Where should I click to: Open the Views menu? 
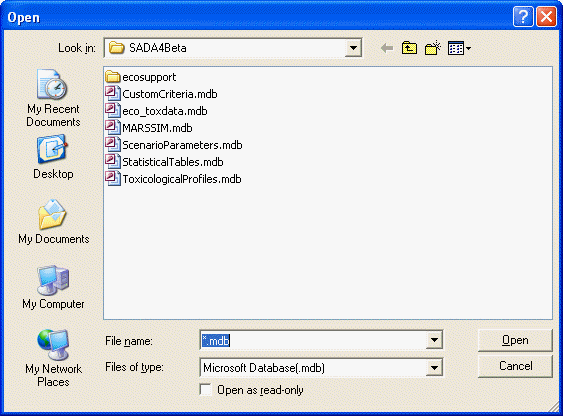click(459, 48)
